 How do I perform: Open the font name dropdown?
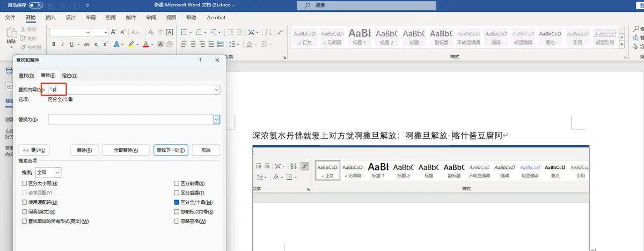pyautogui.click(x=87, y=32)
